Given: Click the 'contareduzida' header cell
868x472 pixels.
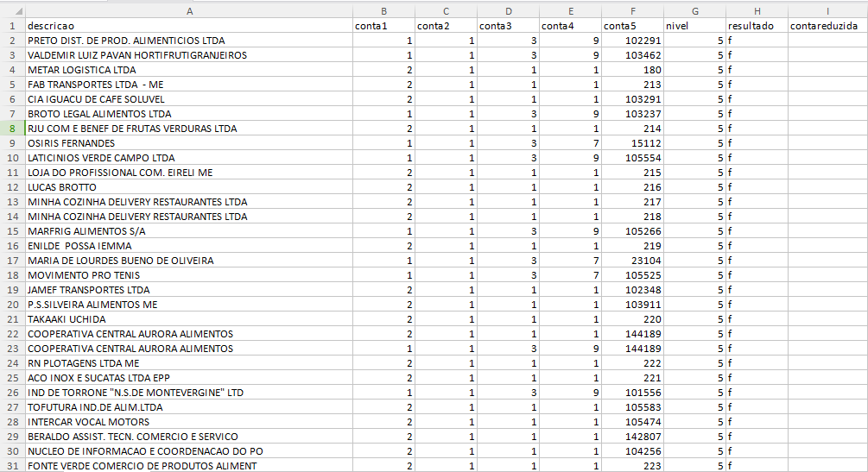Looking at the screenshot, I should 828,26.
